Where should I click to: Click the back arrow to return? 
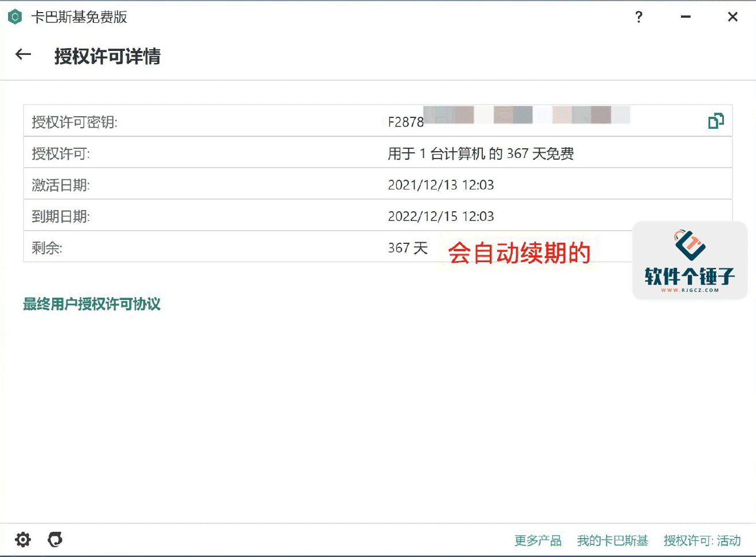pyautogui.click(x=23, y=55)
